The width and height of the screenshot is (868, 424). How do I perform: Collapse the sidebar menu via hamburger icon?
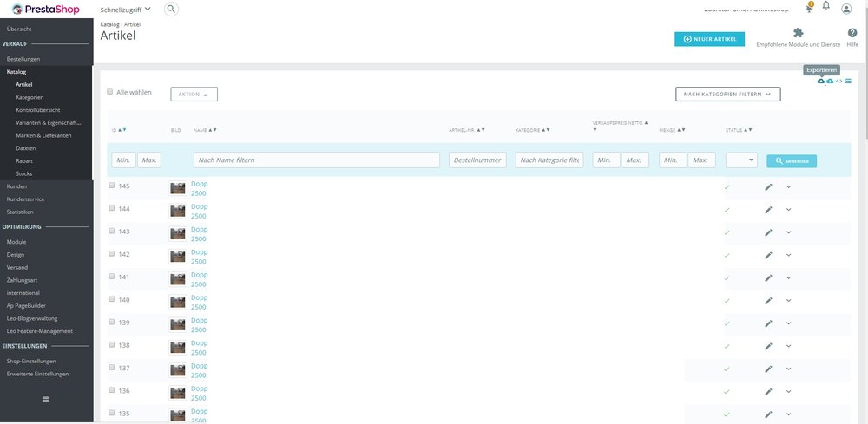pyautogui.click(x=46, y=400)
